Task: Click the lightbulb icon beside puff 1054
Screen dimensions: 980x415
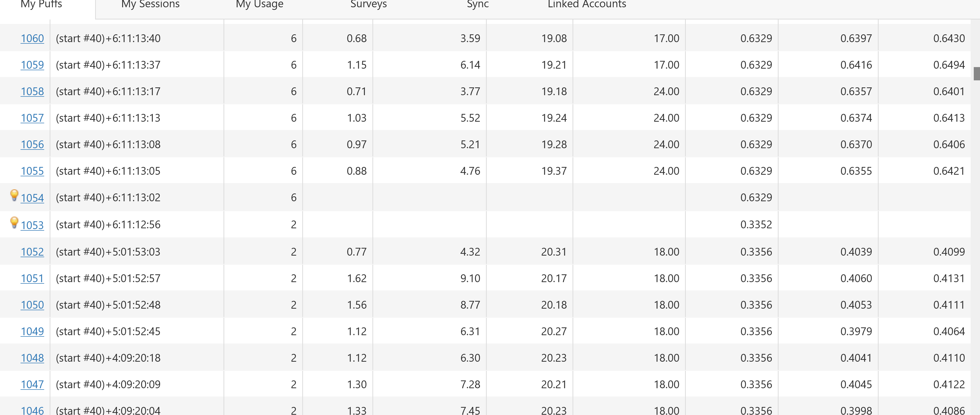Action: click(x=14, y=195)
